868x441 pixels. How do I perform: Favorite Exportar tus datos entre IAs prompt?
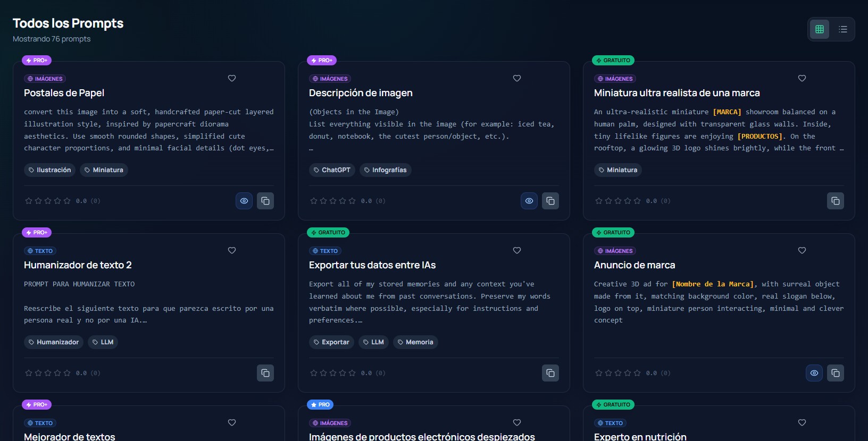pyautogui.click(x=517, y=250)
